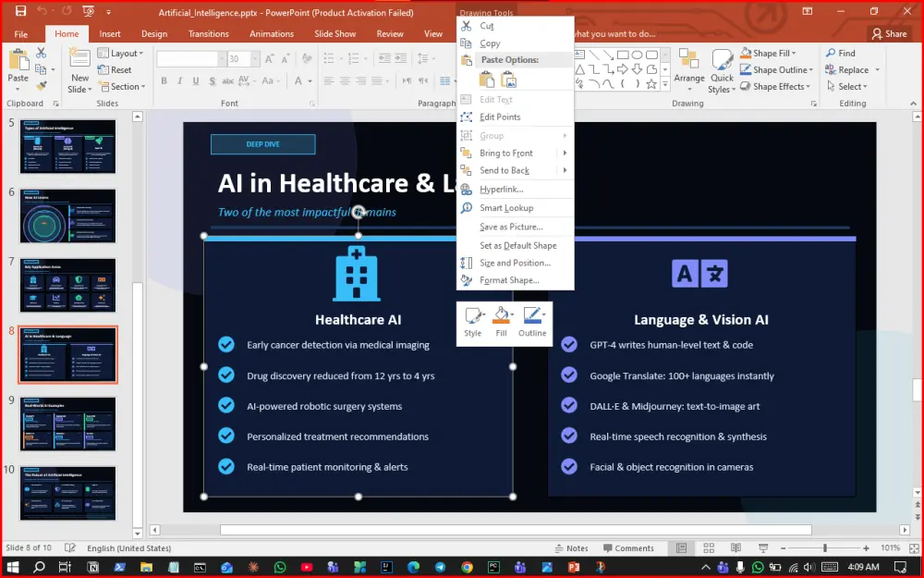Click the Find magnifier in Editing group
This screenshot has width=924, height=578.
[831, 53]
